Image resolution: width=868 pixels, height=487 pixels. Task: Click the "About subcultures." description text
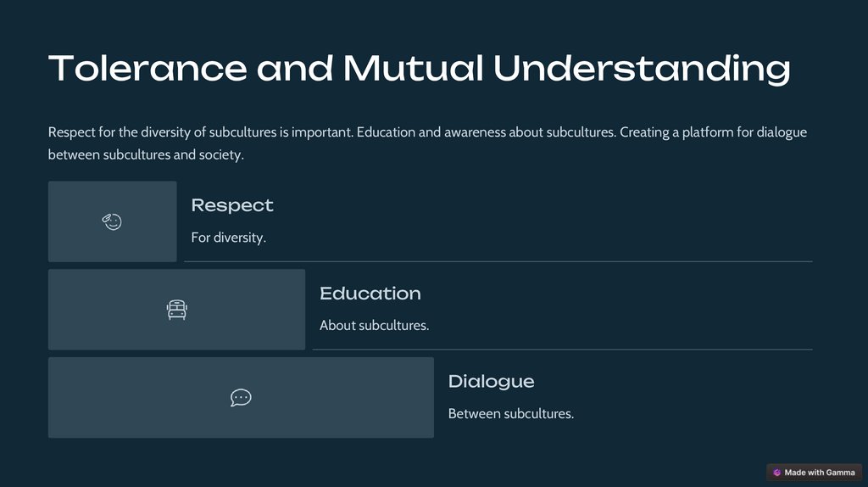pos(374,325)
